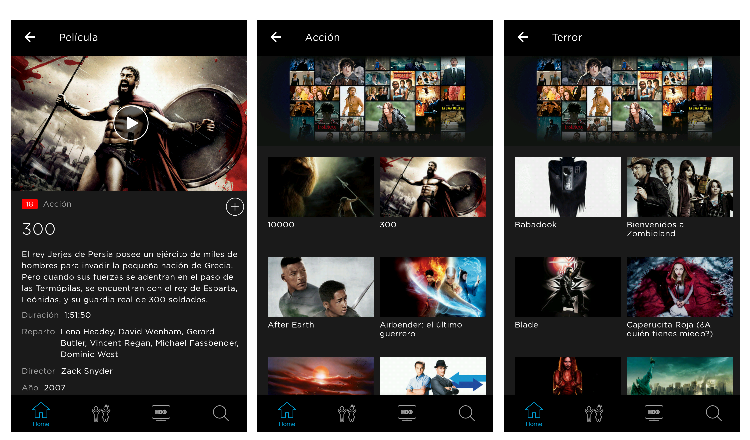Screen dimensions: 750x440
Task: Open Home tab on the Película screen
Action: tap(41, 413)
